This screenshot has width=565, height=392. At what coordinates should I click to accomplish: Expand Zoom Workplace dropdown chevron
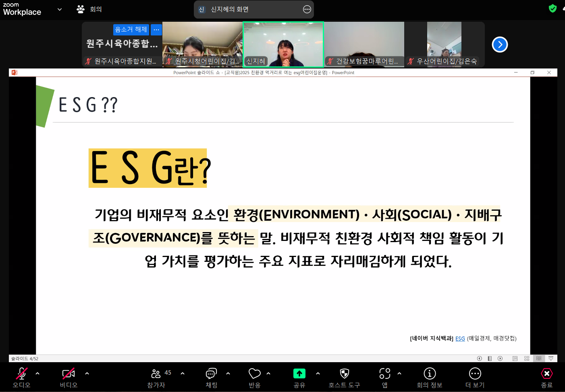[60, 9]
